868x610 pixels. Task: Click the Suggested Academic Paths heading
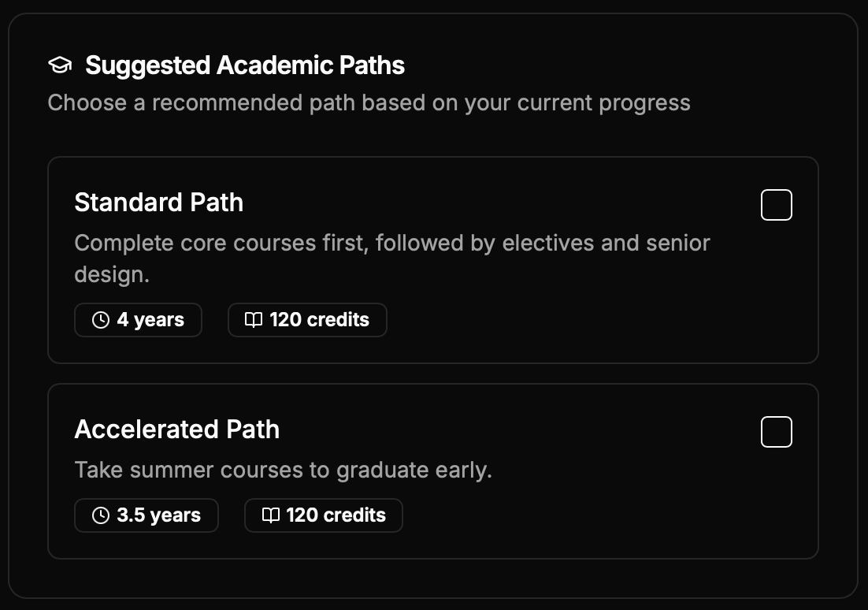click(245, 65)
